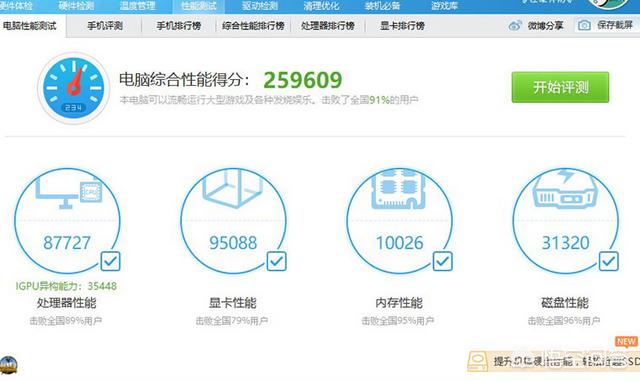The image size is (640, 381).
Task: Open the 硬件体检 top menu
Action: (16, 6)
